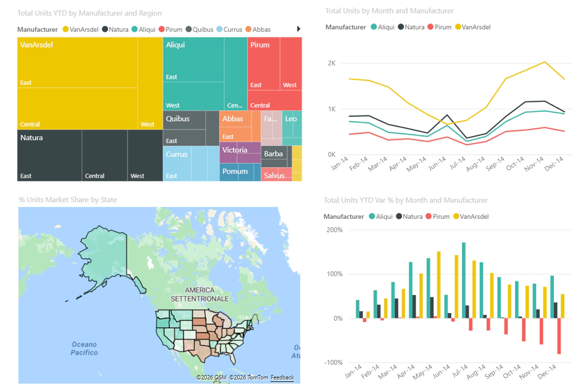The width and height of the screenshot is (588, 386).
Task: Select the Pirum East treemap tile
Action: pos(263,64)
